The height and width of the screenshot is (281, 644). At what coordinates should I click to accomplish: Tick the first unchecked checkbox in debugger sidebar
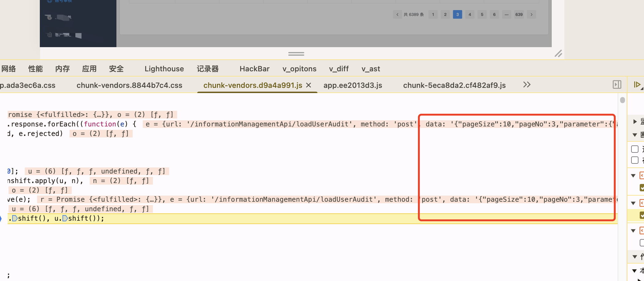click(x=635, y=149)
